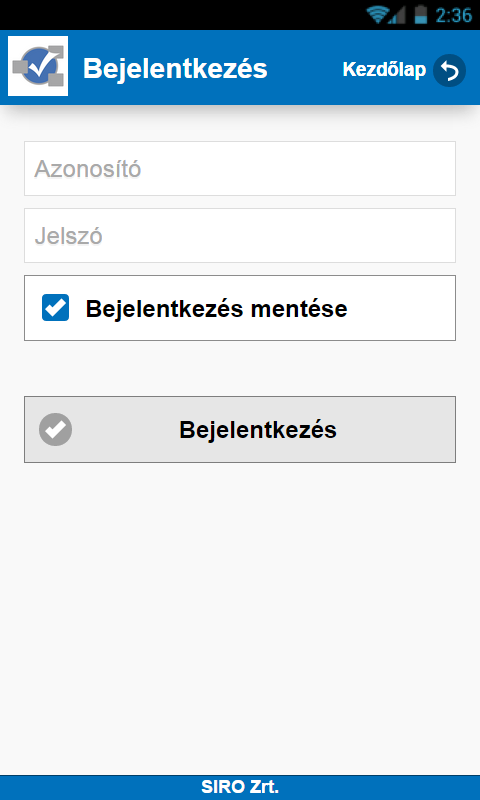Tap the battery status icon
The height and width of the screenshot is (800, 480).
pos(420,14)
